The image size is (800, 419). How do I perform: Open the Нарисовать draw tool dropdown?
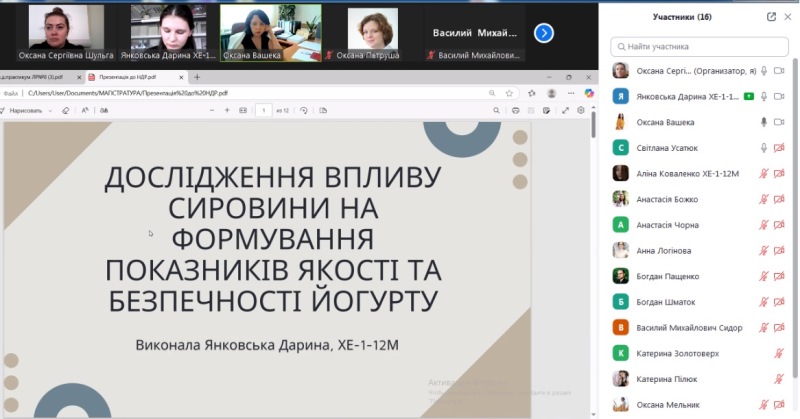(x=51, y=110)
